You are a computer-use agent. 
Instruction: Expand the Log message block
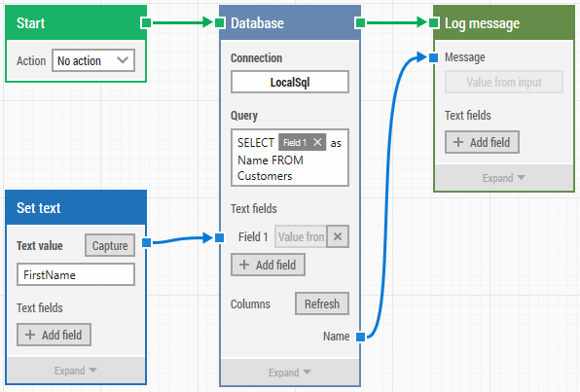pos(504,178)
